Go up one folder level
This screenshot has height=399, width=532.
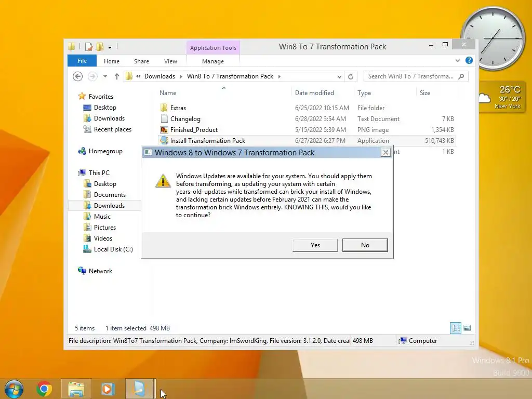tap(117, 76)
